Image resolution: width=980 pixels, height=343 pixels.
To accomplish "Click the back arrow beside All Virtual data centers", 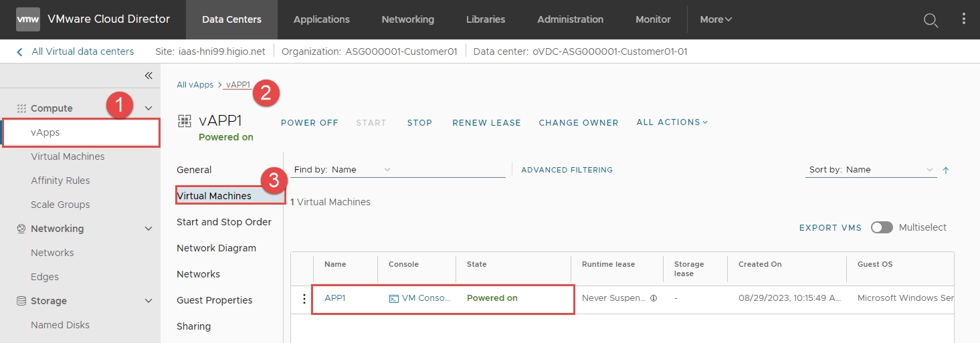I will coord(19,51).
